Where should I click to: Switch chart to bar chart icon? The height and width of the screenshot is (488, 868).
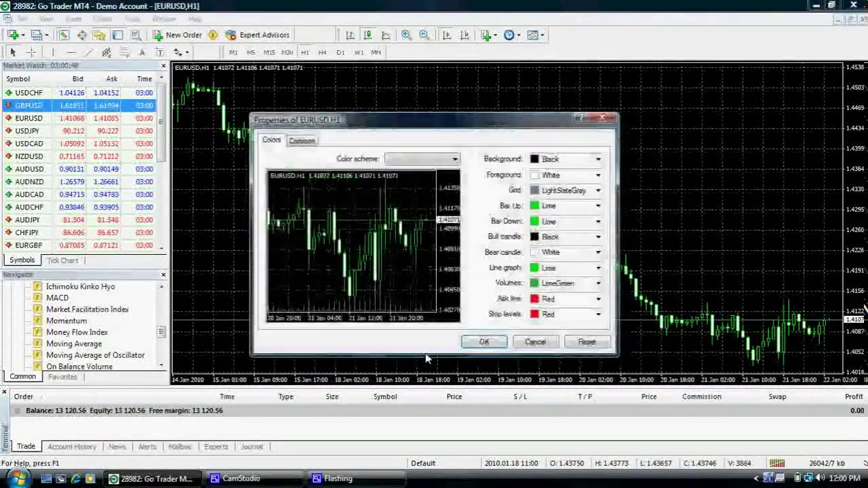(350, 35)
